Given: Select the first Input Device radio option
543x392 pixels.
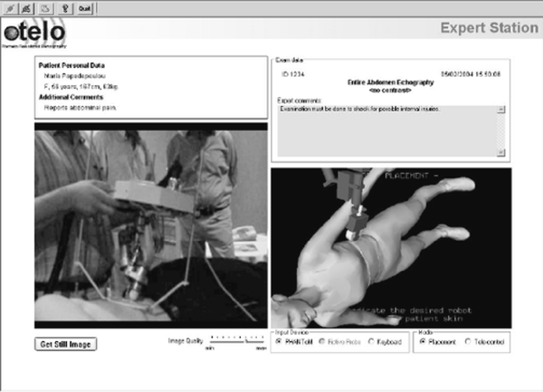Looking at the screenshot, I should pyautogui.click(x=279, y=342).
